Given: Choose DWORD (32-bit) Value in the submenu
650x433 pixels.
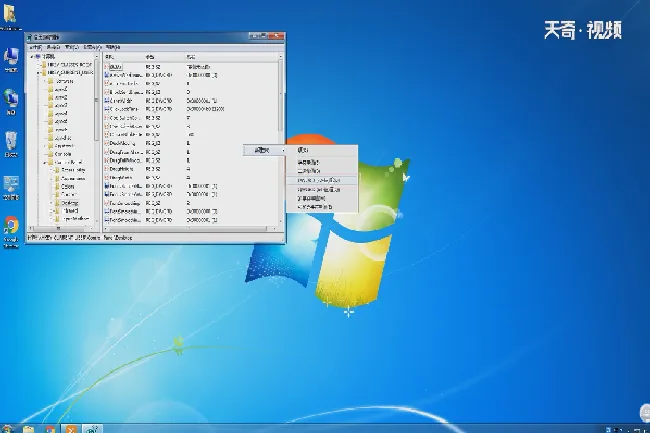Looking at the screenshot, I should [x=322, y=180].
